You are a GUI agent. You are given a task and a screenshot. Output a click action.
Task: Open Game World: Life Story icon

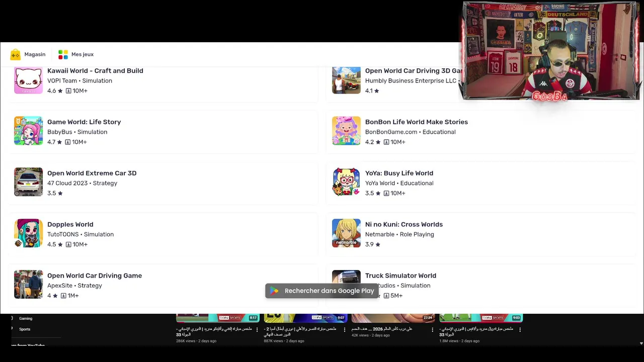[x=28, y=131]
